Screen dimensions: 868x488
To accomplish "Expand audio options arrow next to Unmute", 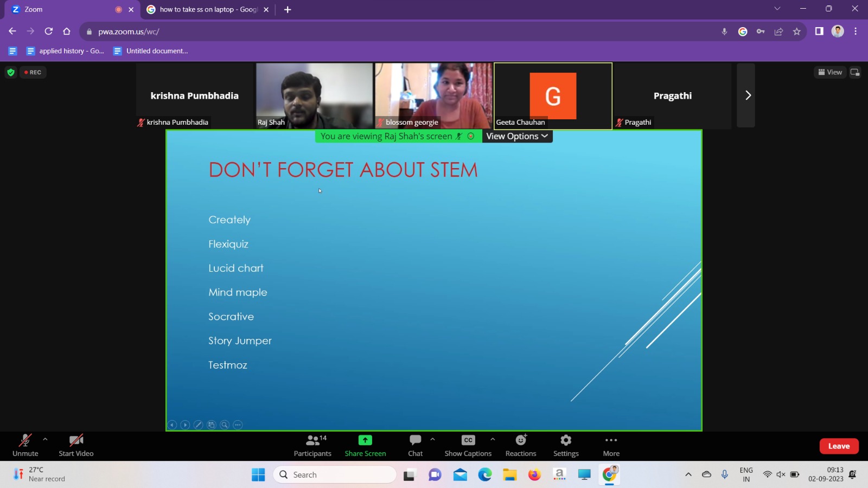I will tap(45, 439).
